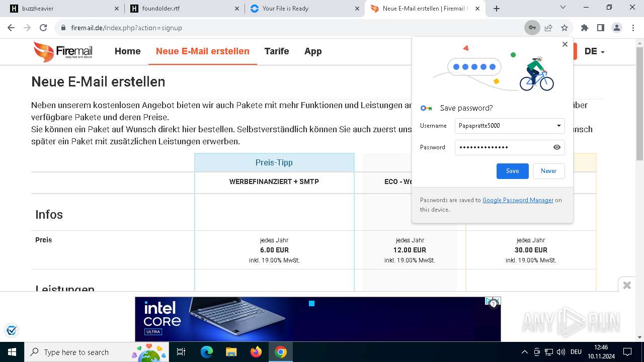Click the site info lock icon
Screen dimensions: 644x362
tap(63, 28)
